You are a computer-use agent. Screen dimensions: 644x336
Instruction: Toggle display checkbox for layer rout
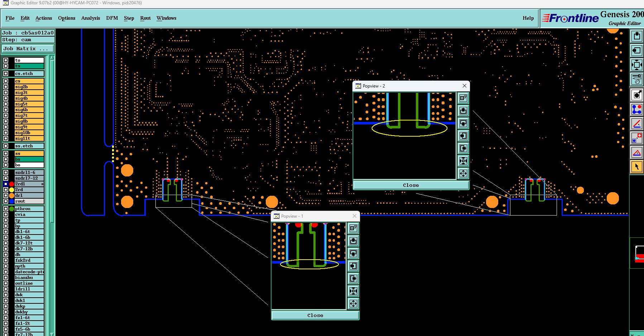tap(6, 201)
